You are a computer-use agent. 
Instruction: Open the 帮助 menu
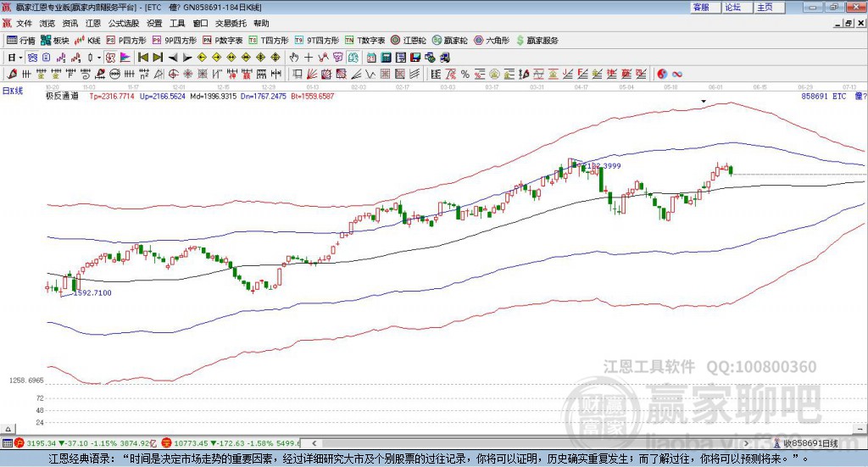pyautogui.click(x=261, y=23)
